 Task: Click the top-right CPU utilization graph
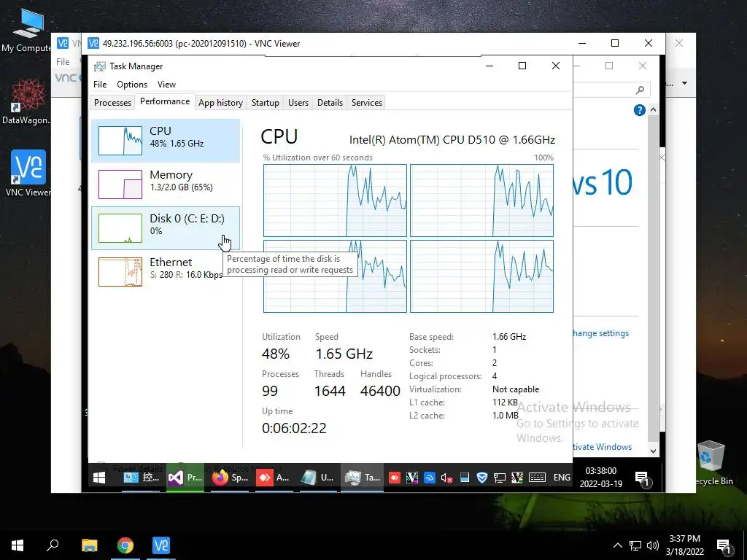pos(481,201)
